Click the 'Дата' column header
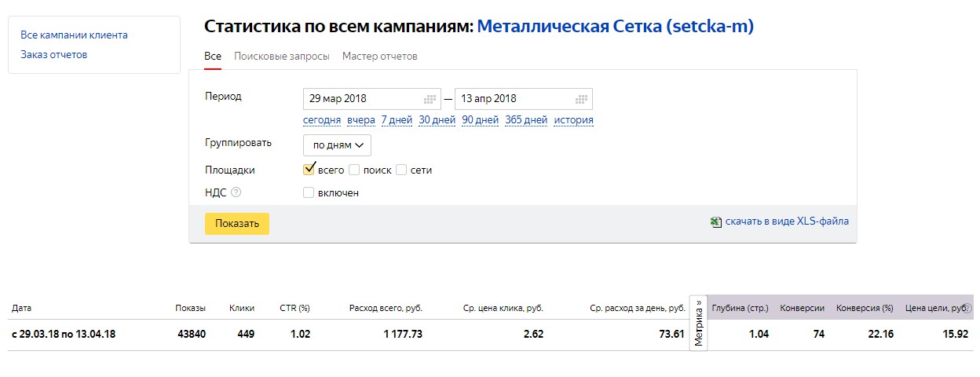Viewport: 980px width, 377px height. click(21, 309)
